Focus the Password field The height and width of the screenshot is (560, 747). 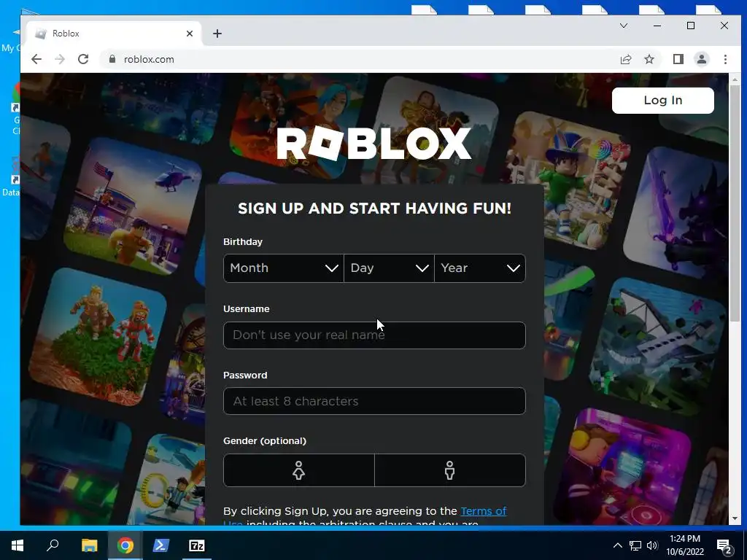coord(374,401)
